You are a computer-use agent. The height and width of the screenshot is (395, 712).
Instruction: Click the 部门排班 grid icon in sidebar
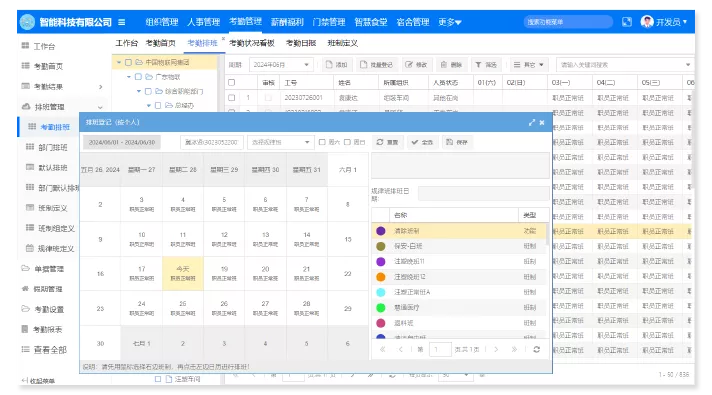click(30, 147)
